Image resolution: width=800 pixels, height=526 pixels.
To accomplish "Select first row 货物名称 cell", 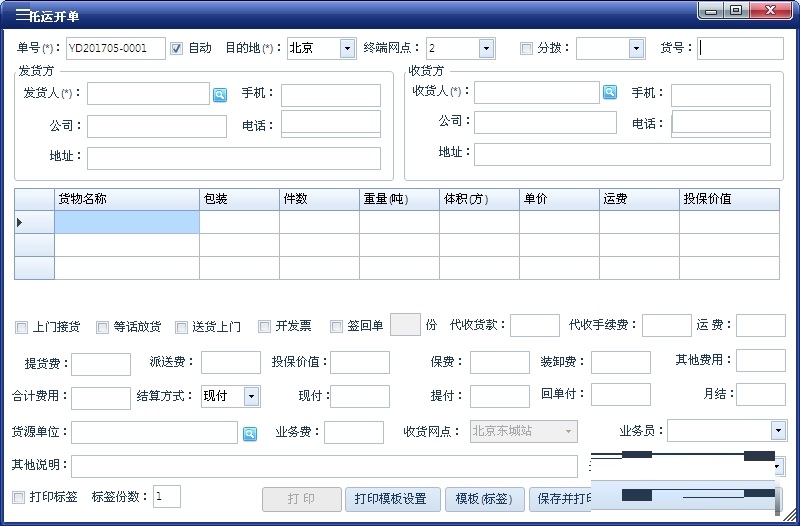I will (x=127, y=222).
